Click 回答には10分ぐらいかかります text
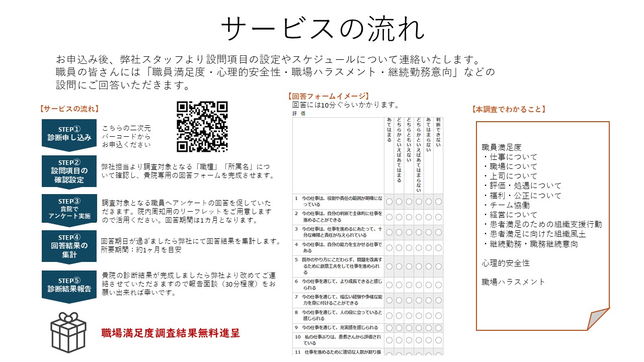The width and height of the screenshot is (644, 362). coord(345,105)
